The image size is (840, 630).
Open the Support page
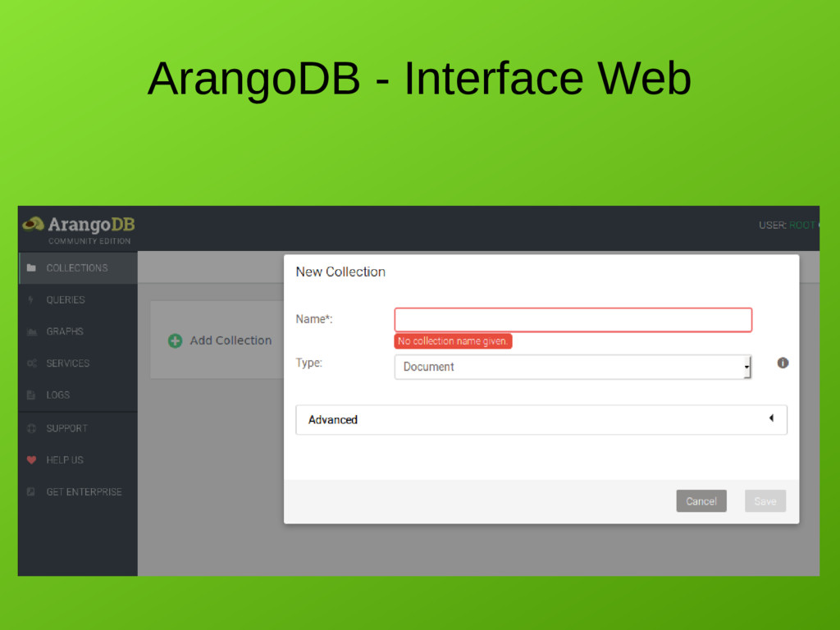click(78, 428)
